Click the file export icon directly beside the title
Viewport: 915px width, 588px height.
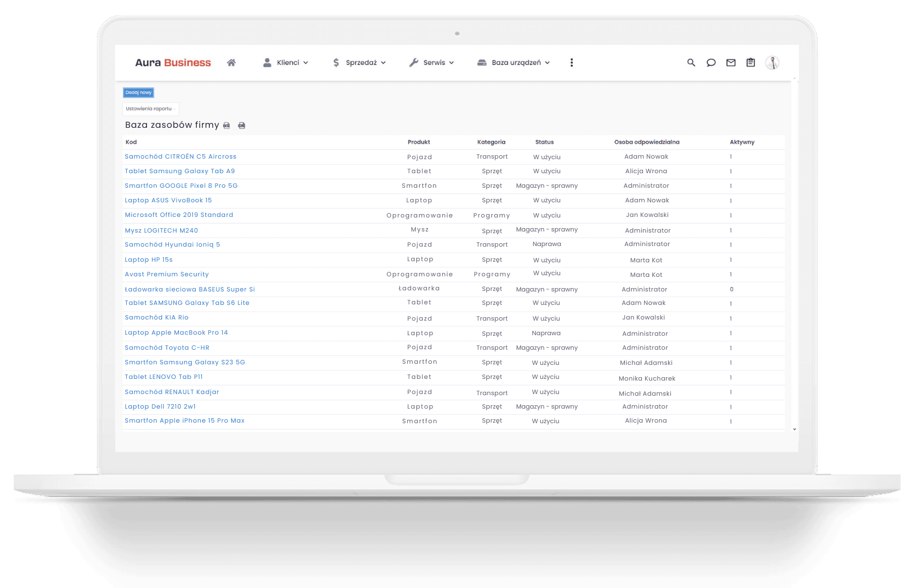(227, 126)
